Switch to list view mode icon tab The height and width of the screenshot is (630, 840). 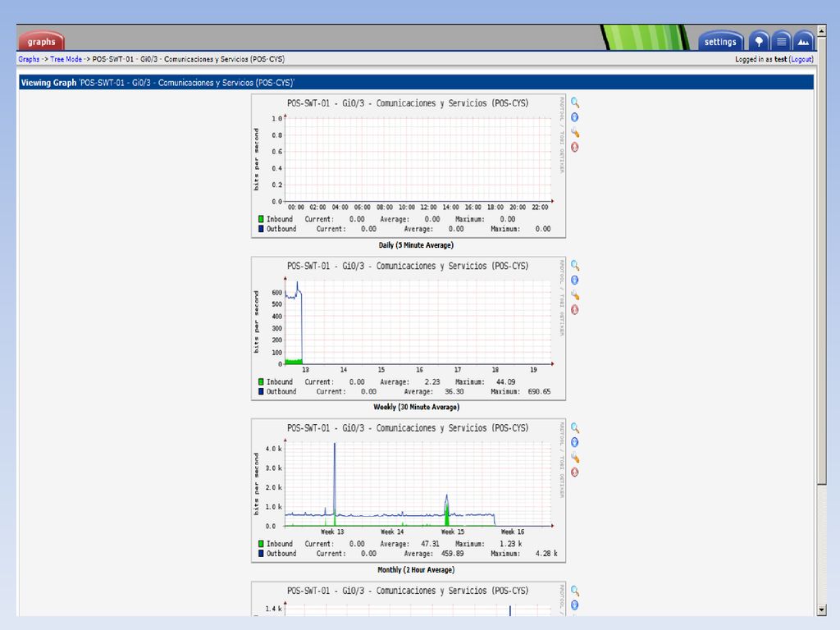coord(782,41)
